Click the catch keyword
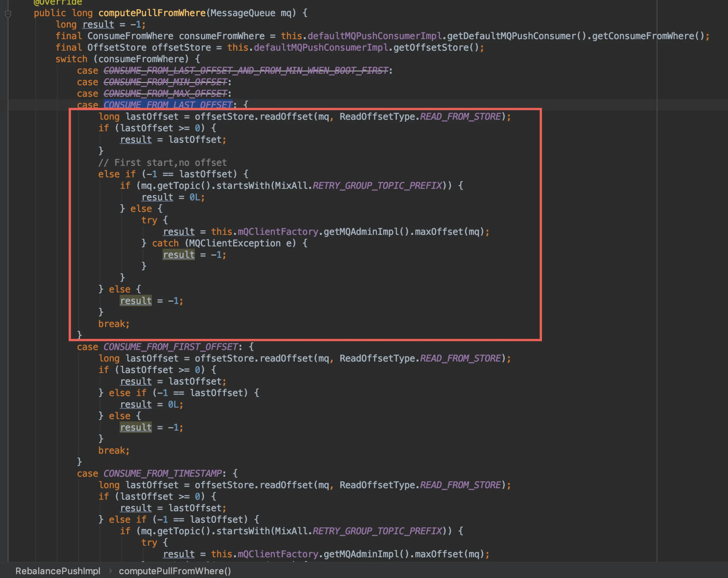Viewport: 728px width, 578px height. pyautogui.click(x=165, y=243)
